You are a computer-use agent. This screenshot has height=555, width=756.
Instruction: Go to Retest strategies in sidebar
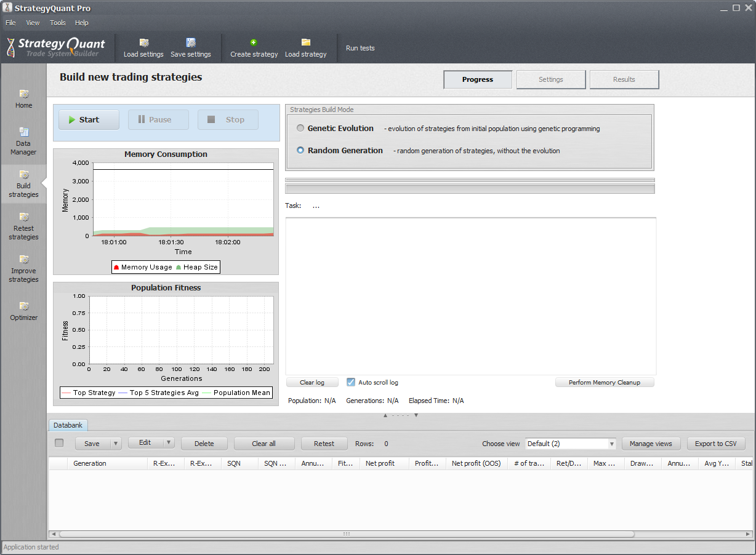pyautogui.click(x=24, y=217)
